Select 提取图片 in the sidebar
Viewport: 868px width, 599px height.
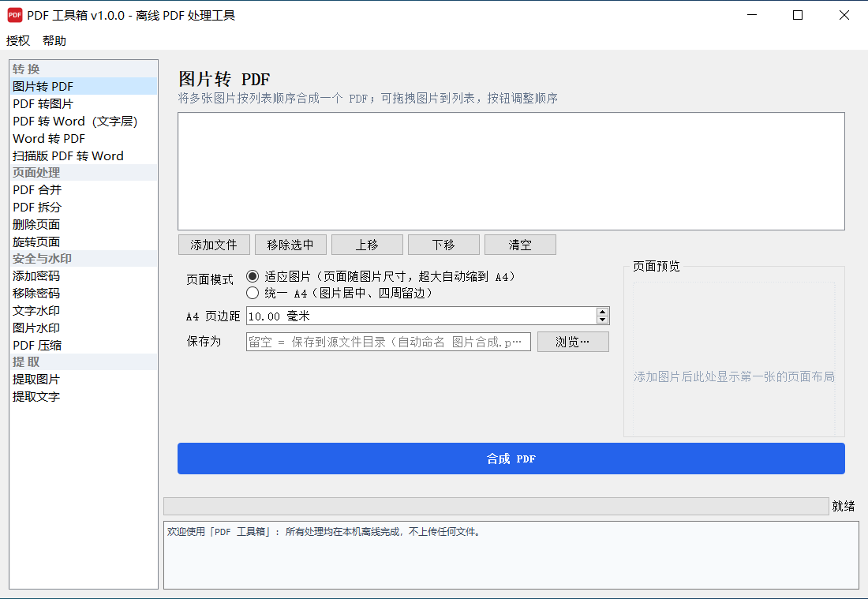83,380
